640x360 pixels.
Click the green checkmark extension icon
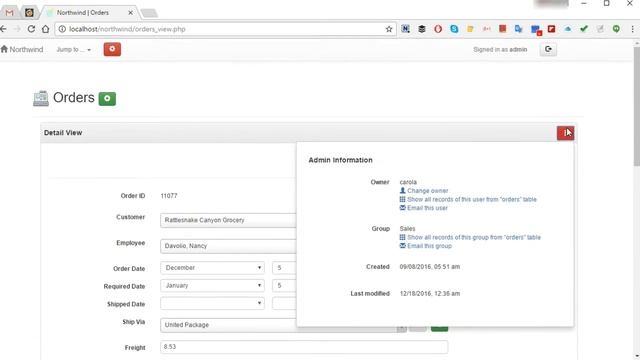[584, 29]
